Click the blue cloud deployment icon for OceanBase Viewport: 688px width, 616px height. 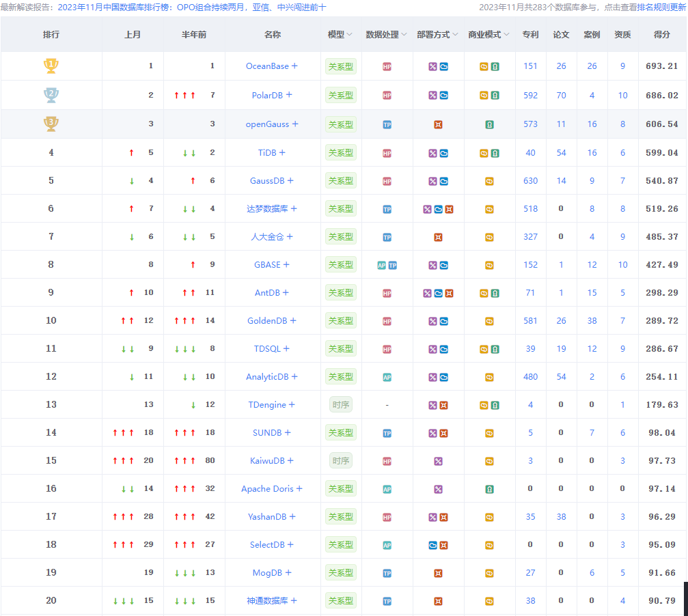[x=443, y=67]
